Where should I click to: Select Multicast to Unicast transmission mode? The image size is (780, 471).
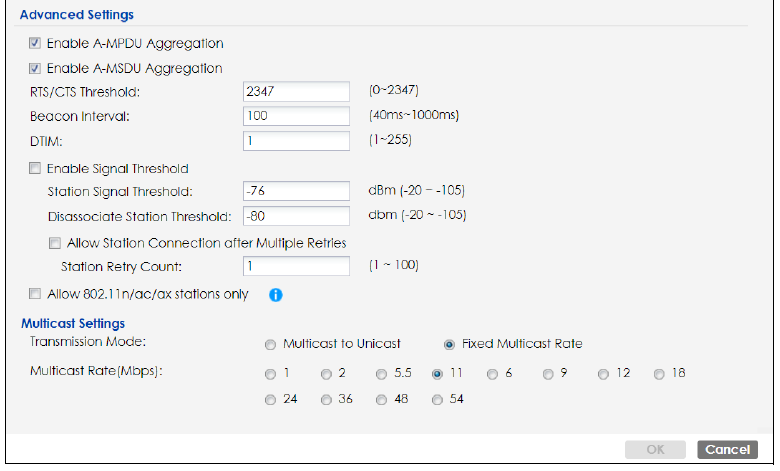coord(270,345)
